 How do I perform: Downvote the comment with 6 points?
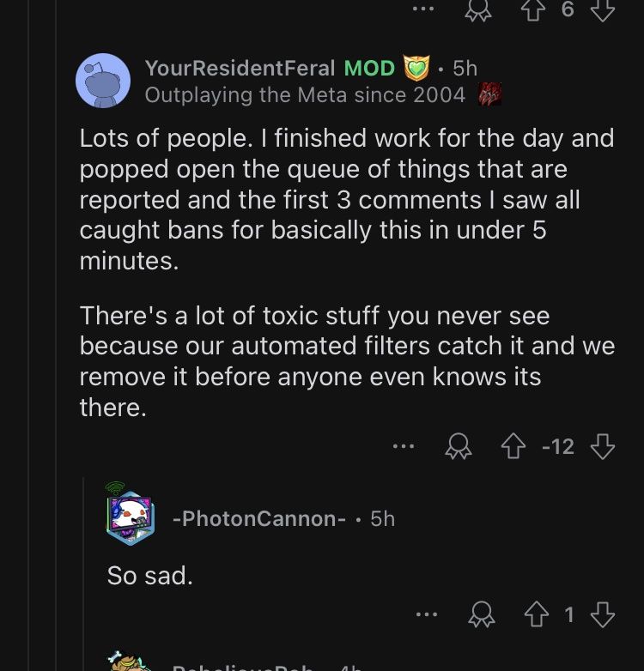603,9
